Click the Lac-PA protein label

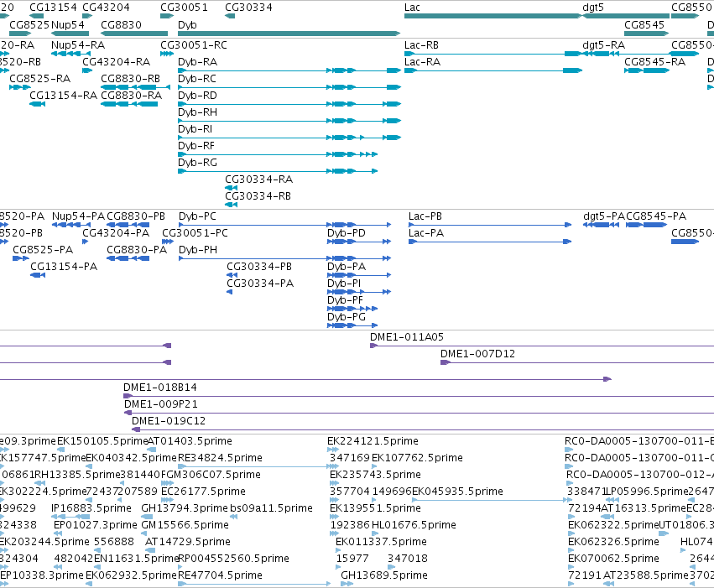click(426, 233)
